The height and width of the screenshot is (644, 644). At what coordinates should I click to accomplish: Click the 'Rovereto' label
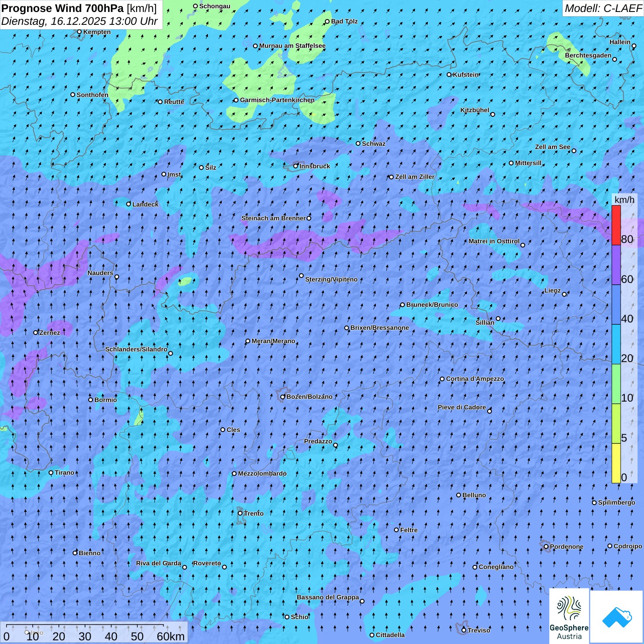coord(207,563)
